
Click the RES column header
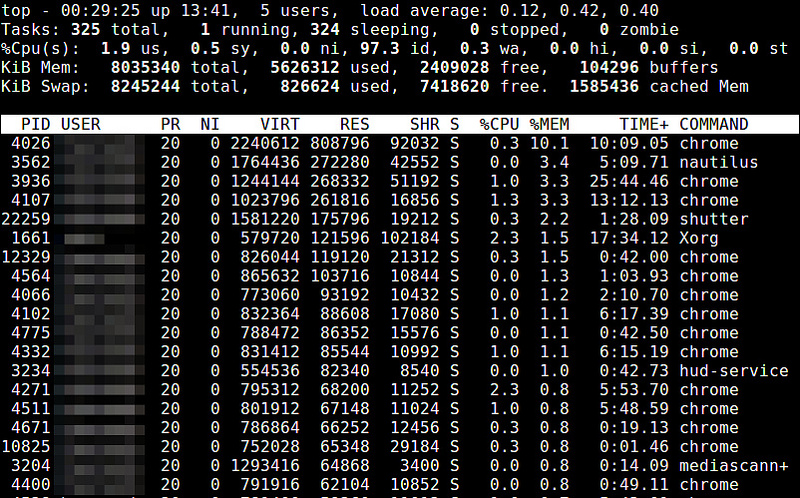[x=355, y=125]
